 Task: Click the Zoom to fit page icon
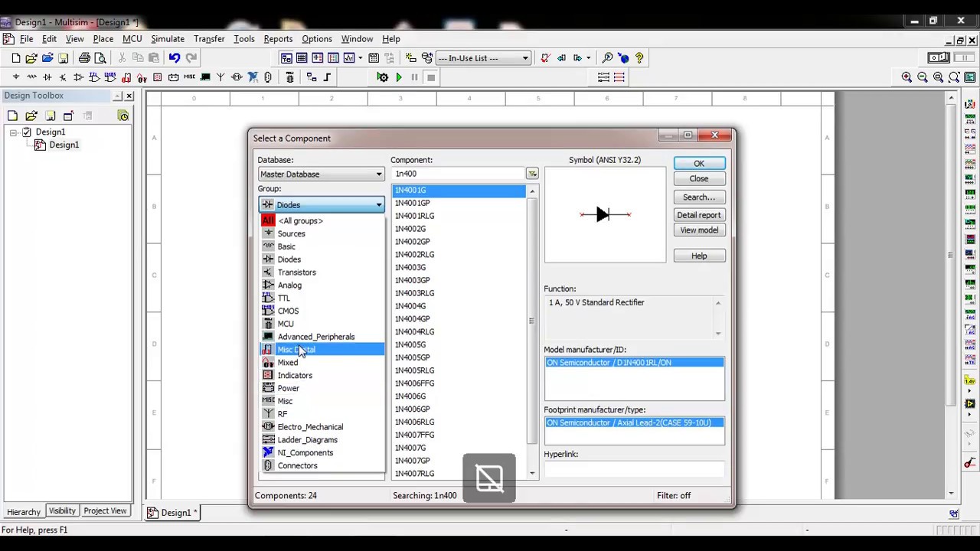click(954, 77)
